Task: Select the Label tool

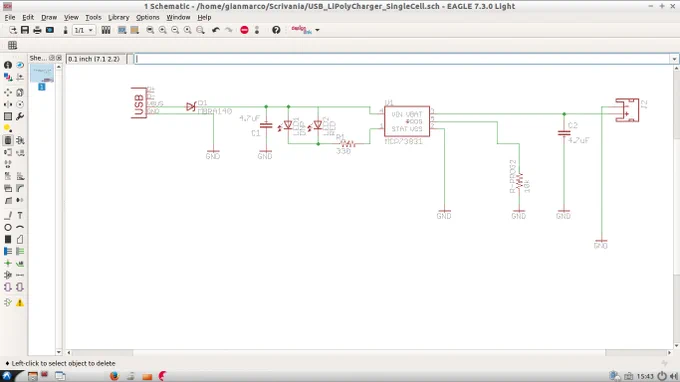Action: tap(20, 263)
